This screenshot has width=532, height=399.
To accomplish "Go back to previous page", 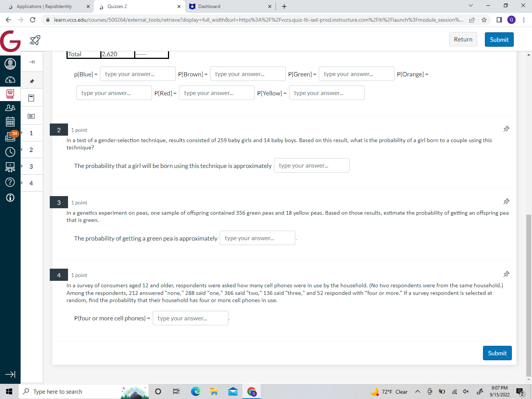I will tap(8, 20).
